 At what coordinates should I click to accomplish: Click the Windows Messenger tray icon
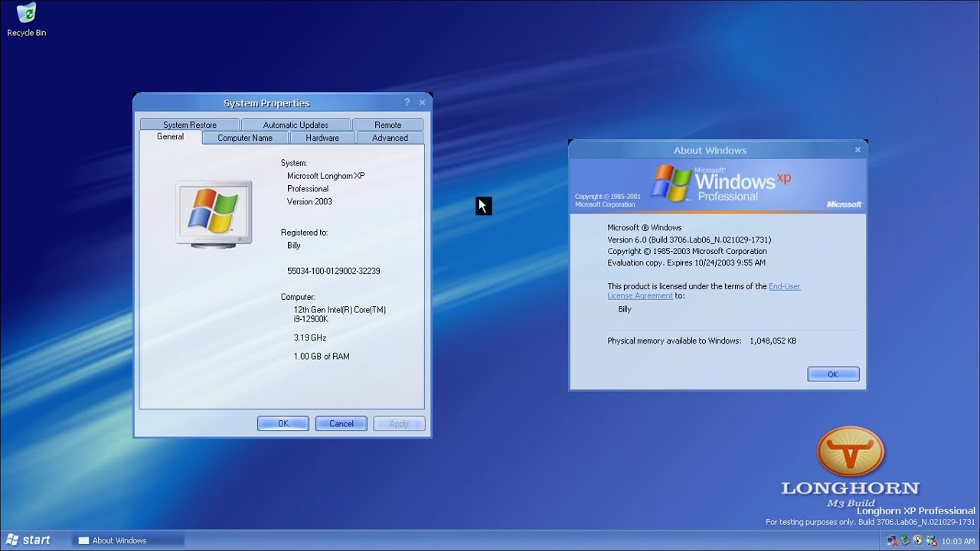pyautogui.click(x=931, y=540)
